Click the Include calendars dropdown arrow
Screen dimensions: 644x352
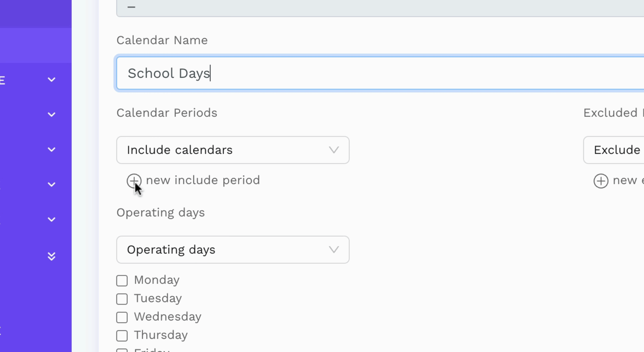click(334, 150)
